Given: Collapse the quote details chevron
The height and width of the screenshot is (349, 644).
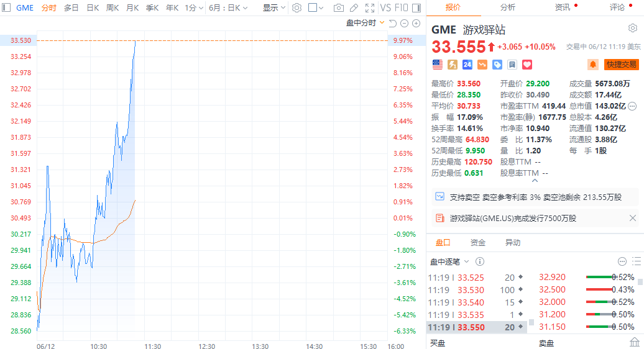Looking at the screenshot, I should click(x=535, y=181).
